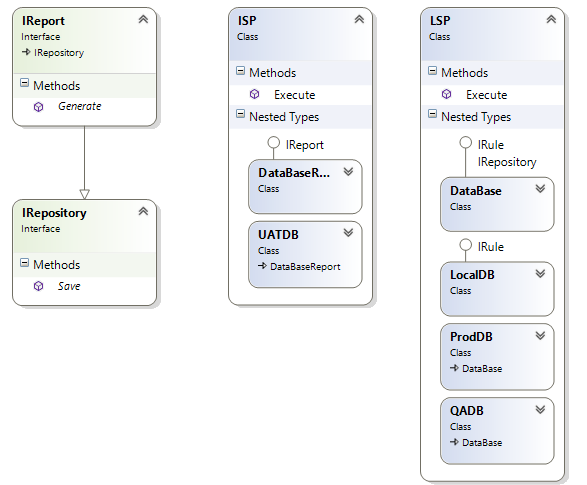The width and height of the screenshot is (587, 485).
Task: Click the Execute method icon in ISP
Action: tap(255, 94)
